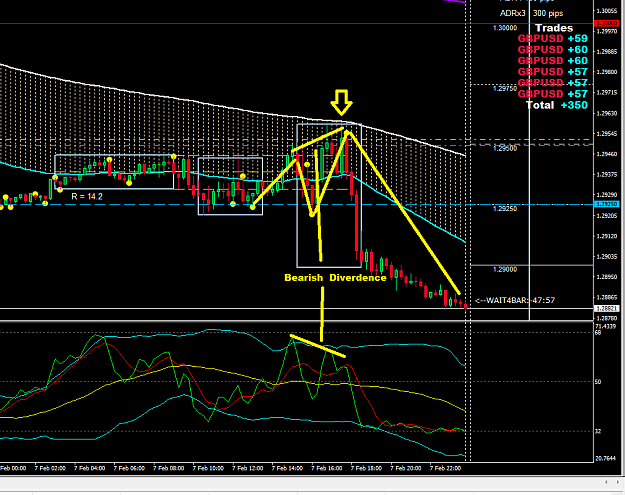This screenshot has height=495, width=625.
Task: Click the '7 Feb 08:00' time label
Action: (169, 468)
